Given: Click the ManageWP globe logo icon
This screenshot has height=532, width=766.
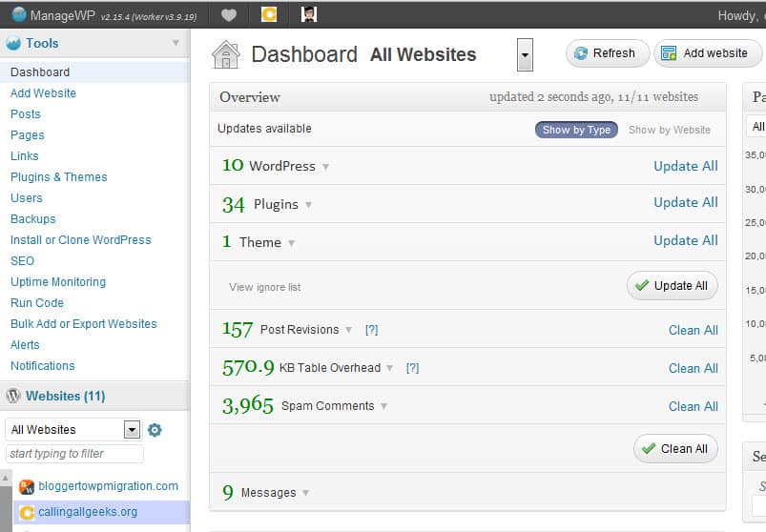Looking at the screenshot, I should pos(18,14).
